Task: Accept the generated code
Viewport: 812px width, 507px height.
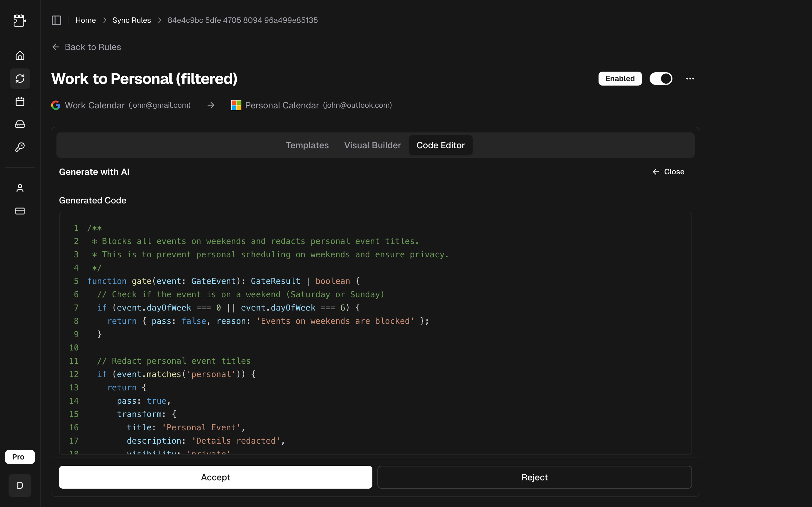Action: click(x=215, y=477)
